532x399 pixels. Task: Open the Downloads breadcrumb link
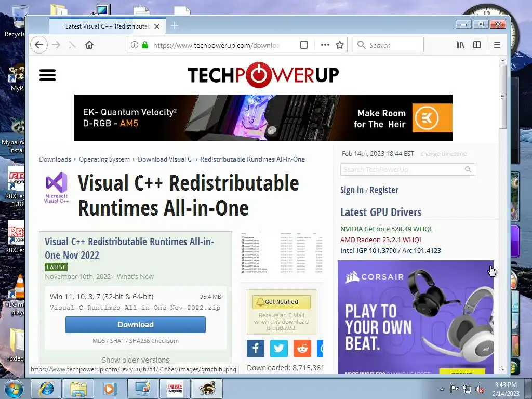pyautogui.click(x=55, y=159)
